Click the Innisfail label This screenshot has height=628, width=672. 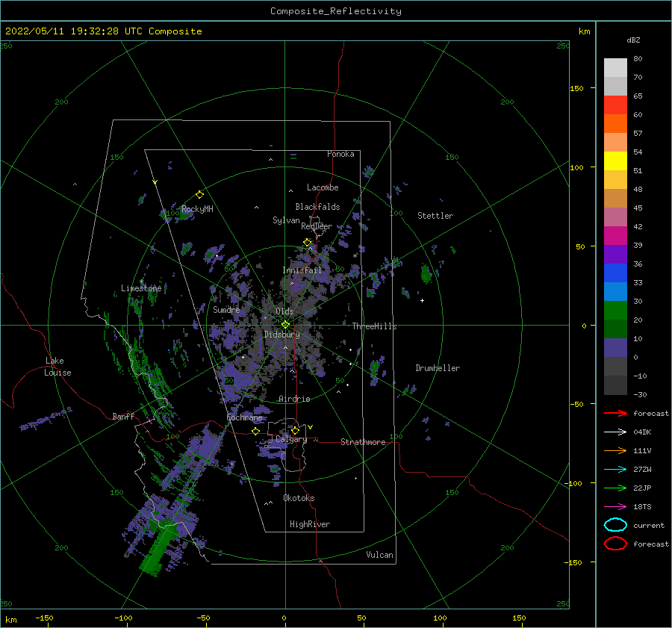(x=302, y=270)
